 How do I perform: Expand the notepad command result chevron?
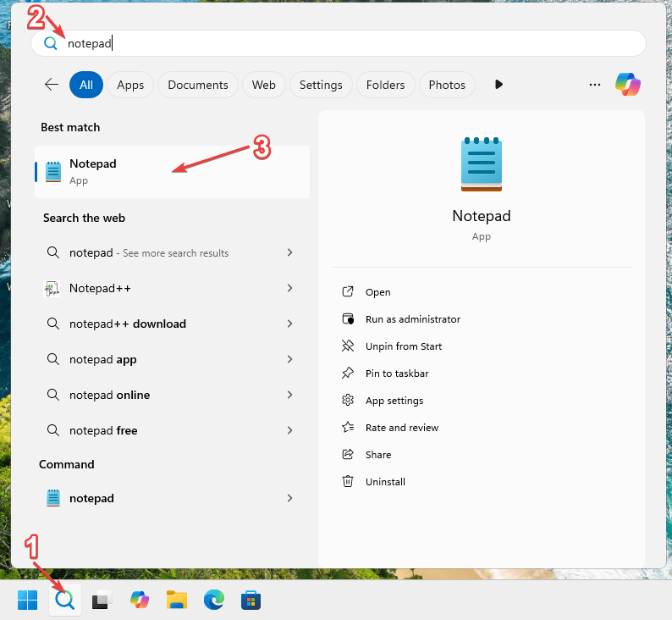[289, 498]
